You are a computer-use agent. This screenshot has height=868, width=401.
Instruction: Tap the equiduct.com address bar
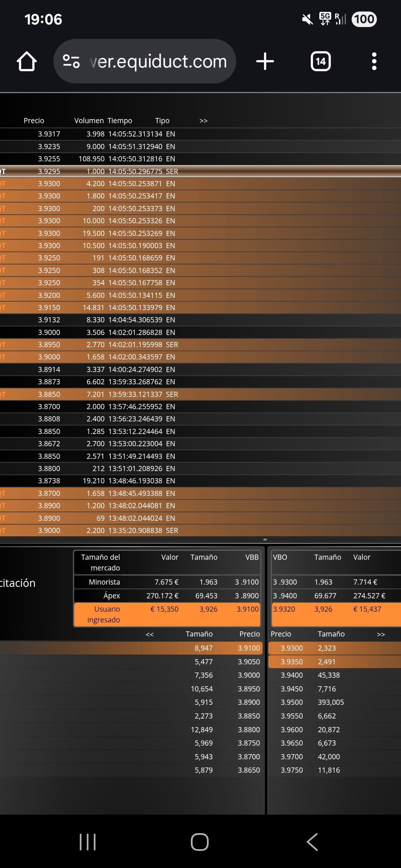tap(158, 62)
